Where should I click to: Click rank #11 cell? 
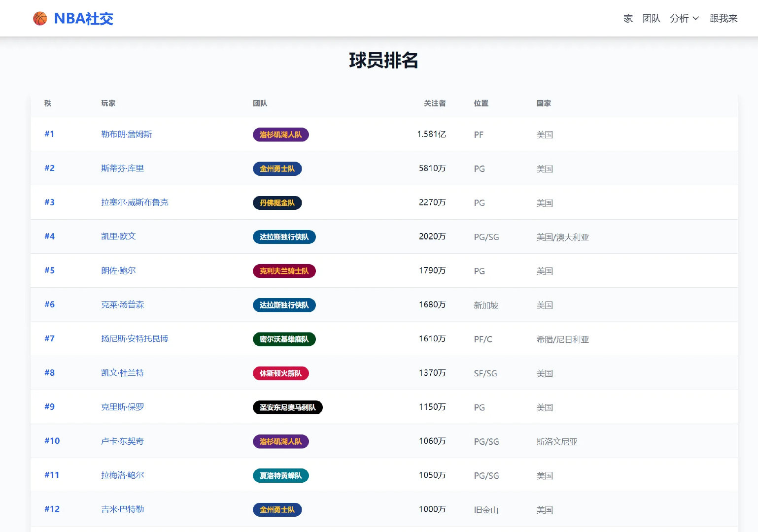52,475
